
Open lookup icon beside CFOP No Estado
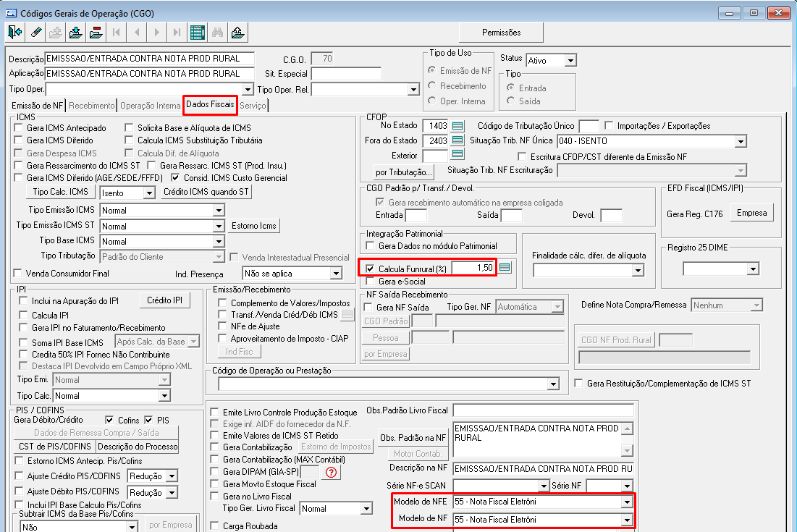[457, 125]
